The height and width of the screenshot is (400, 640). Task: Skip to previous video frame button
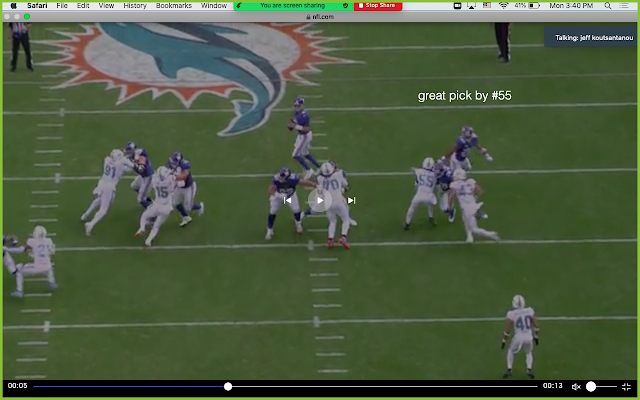(287, 200)
